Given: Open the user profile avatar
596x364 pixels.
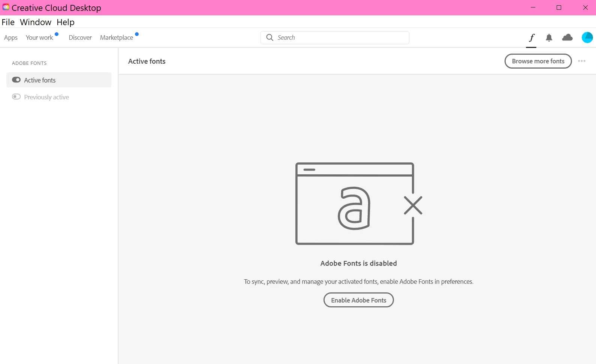Looking at the screenshot, I should (x=587, y=37).
